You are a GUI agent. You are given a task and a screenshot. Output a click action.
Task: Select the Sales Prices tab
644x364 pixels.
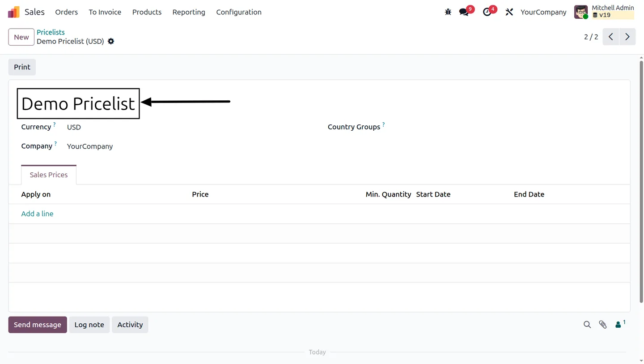[x=49, y=175]
